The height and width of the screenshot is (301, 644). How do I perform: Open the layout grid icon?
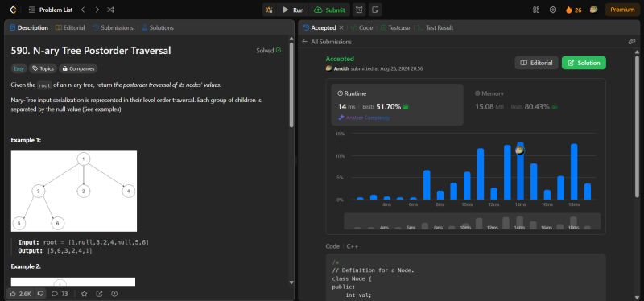pos(536,10)
